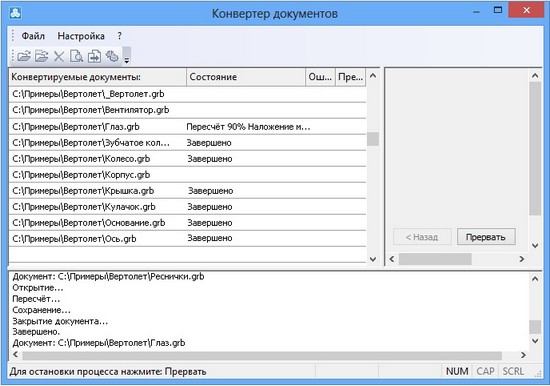
Task: Select row Вентилятор.grb
Action: pos(187,110)
